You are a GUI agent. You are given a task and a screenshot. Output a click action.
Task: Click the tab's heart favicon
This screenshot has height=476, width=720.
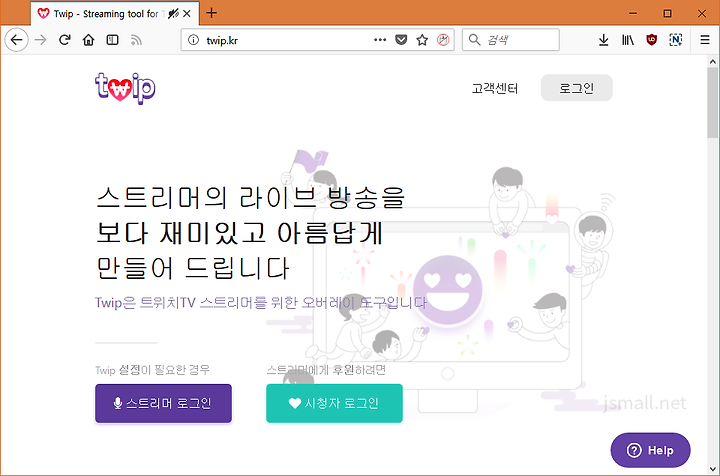tap(43, 13)
